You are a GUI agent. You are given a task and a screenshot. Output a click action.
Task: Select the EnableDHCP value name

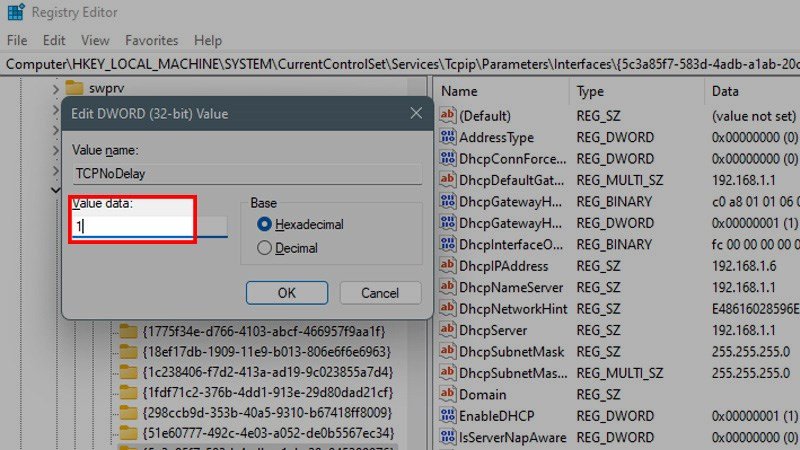tap(496, 416)
